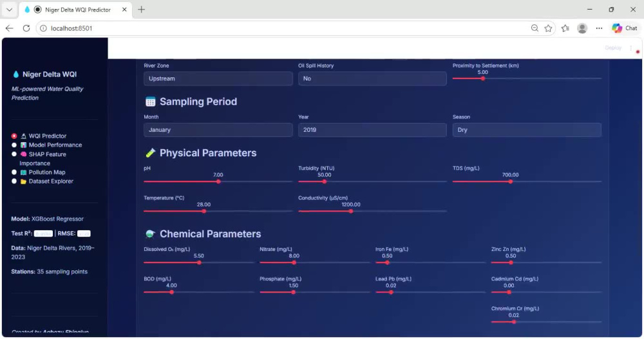This screenshot has width=644, height=339.
Task: Open the Season dropdown showing Dry
Action: point(527,130)
